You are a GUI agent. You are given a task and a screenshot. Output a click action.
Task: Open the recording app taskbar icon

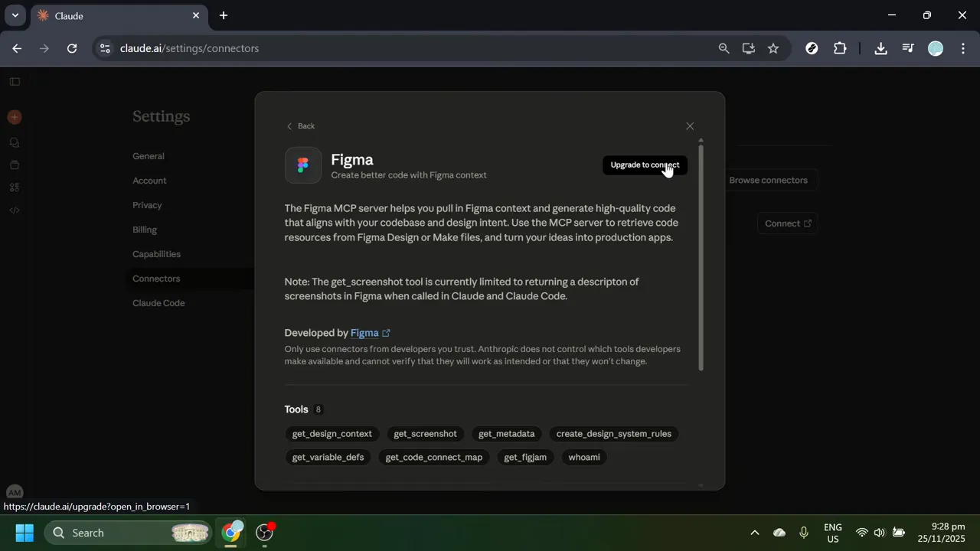point(265,532)
